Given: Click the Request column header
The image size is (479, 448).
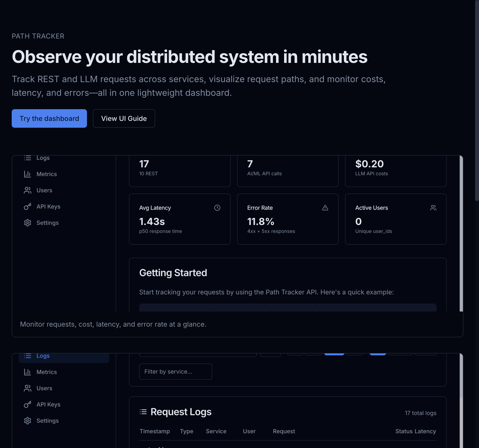Looking at the screenshot, I should (x=284, y=431).
